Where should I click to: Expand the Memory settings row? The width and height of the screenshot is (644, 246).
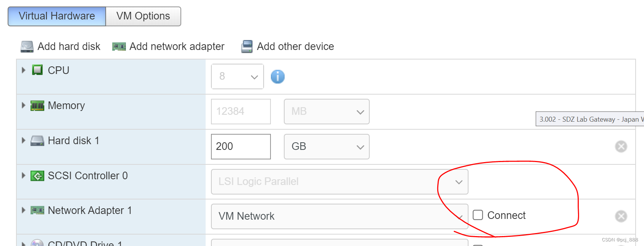coord(23,105)
